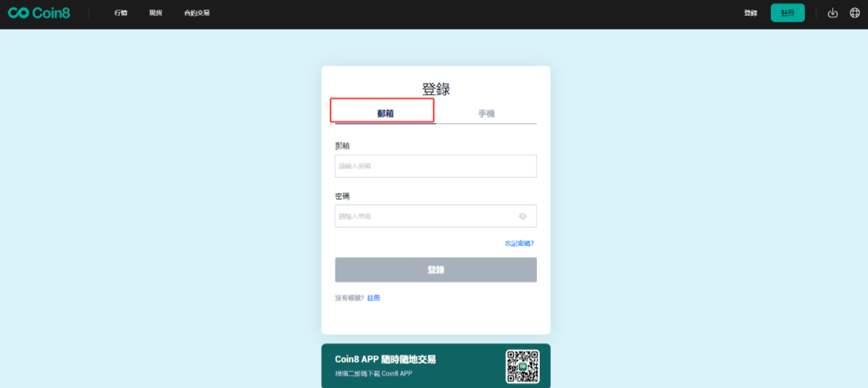
Task: Focus the password input field
Action: [x=435, y=216]
